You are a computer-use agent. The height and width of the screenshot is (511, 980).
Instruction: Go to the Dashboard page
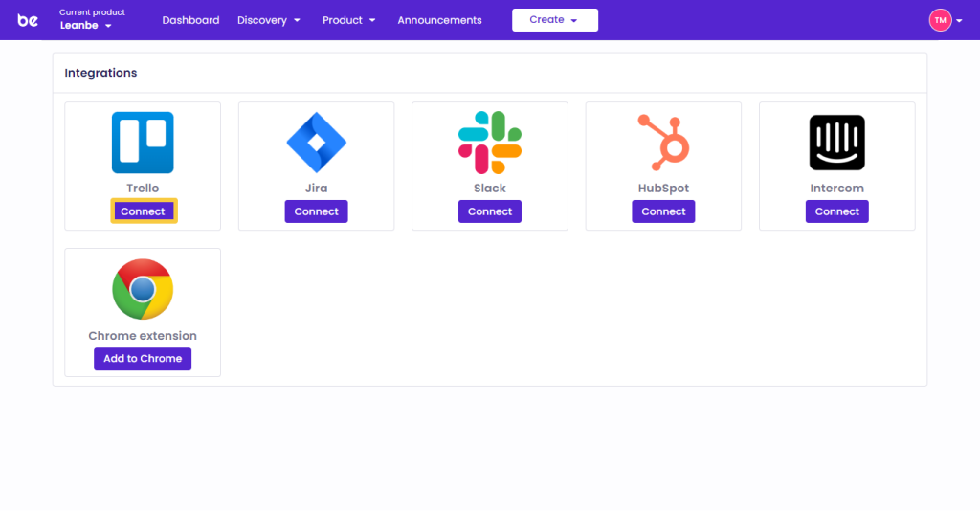[x=190, y=20]
